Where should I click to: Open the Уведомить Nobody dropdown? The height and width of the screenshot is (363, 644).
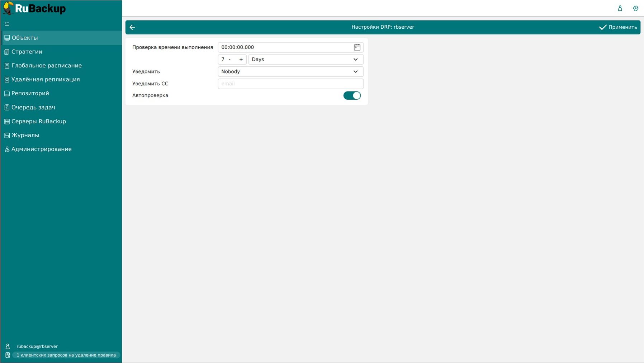(x=290, y=72)
